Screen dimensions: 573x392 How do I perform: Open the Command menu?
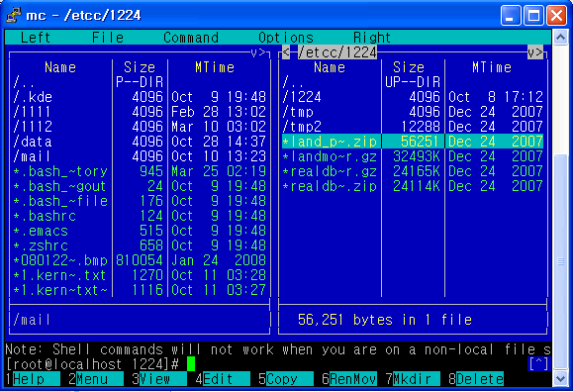pos(191,38)
